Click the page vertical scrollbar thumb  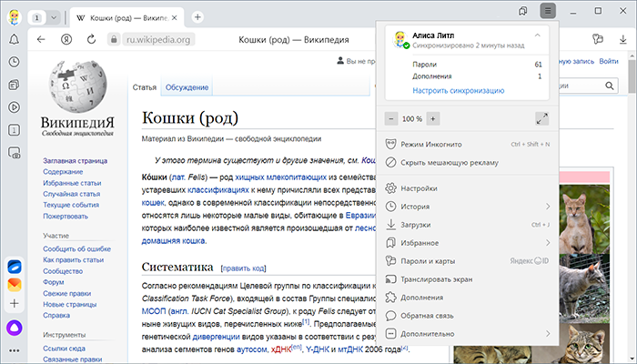click(x=632, y=76)
